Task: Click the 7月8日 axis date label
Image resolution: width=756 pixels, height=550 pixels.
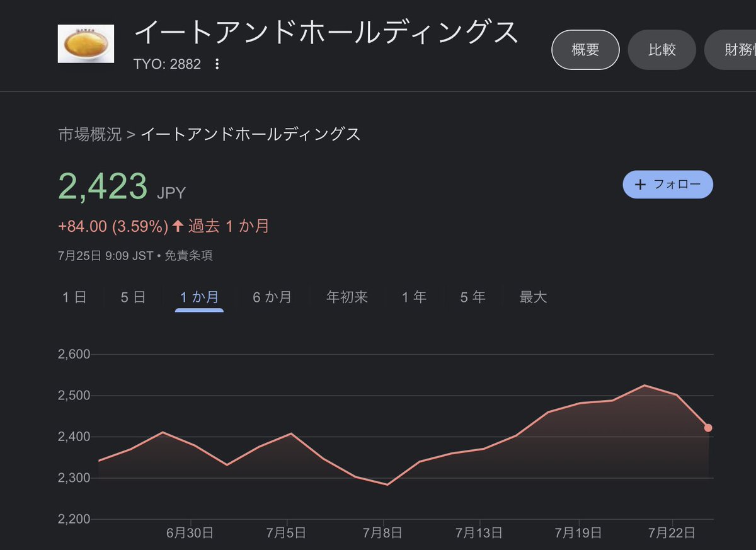Action: (383, 533)
